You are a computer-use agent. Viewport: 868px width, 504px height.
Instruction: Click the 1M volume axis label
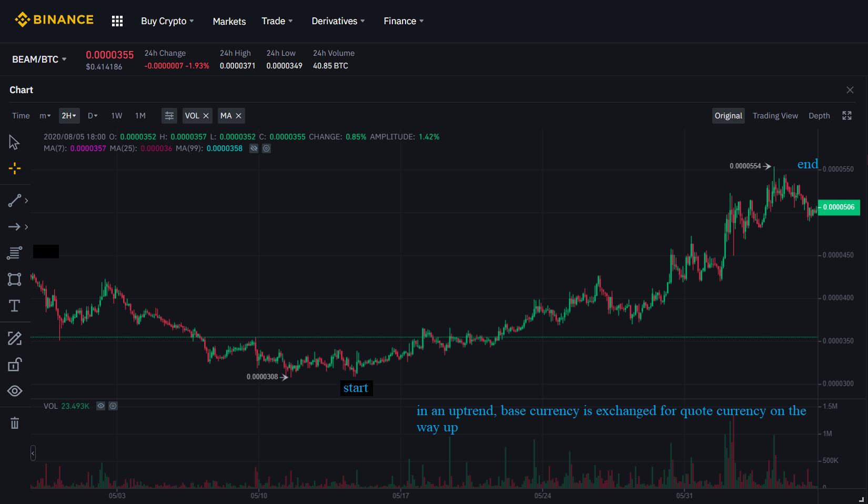[827, 434]
